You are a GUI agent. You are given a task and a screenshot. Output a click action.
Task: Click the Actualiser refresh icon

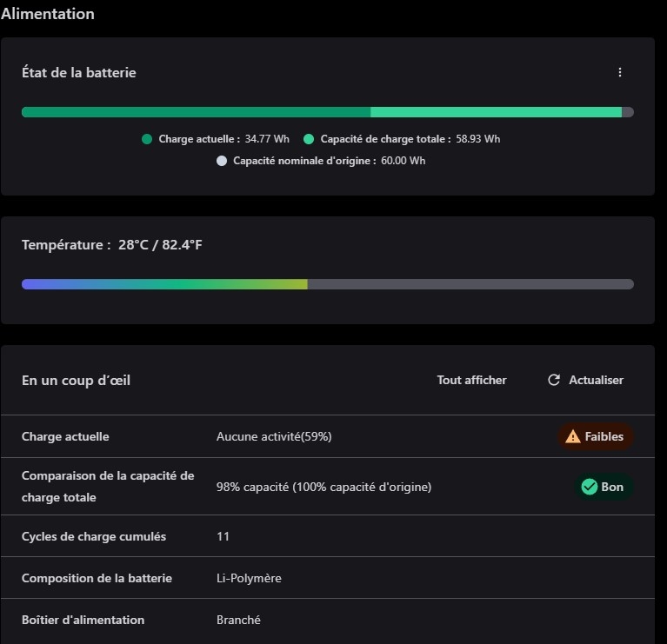pyautogui.click(x=554, y=380)
